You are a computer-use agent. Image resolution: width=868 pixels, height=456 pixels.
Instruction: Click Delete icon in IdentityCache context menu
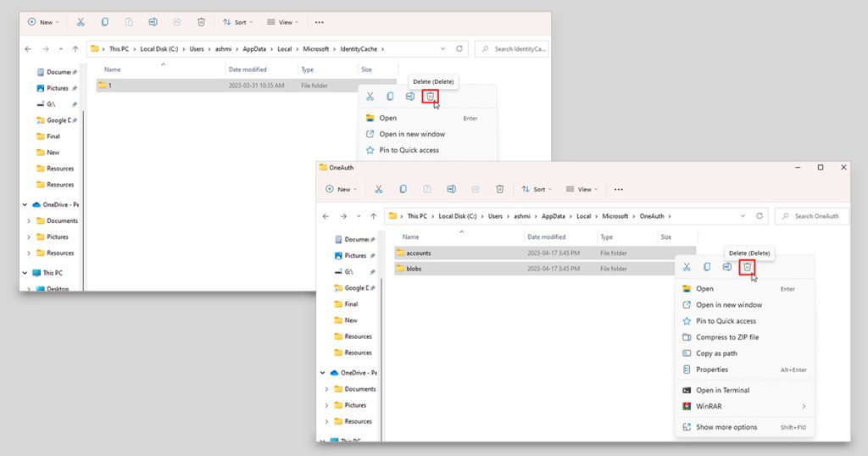(430, 97)
